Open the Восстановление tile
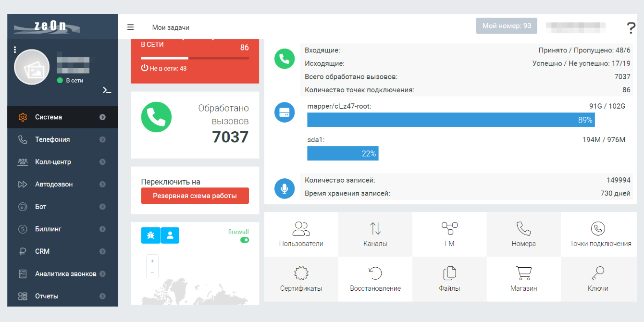The image size is (644, 322). click(x=375, y=279)
